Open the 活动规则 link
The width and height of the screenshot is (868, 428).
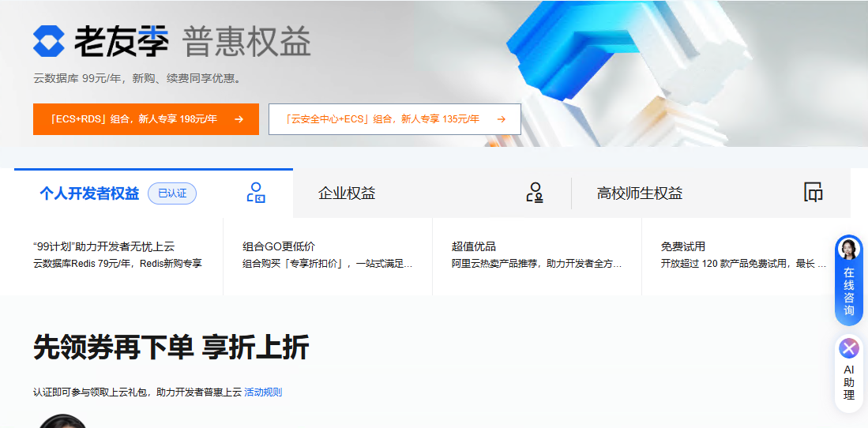tap(263, 392)
